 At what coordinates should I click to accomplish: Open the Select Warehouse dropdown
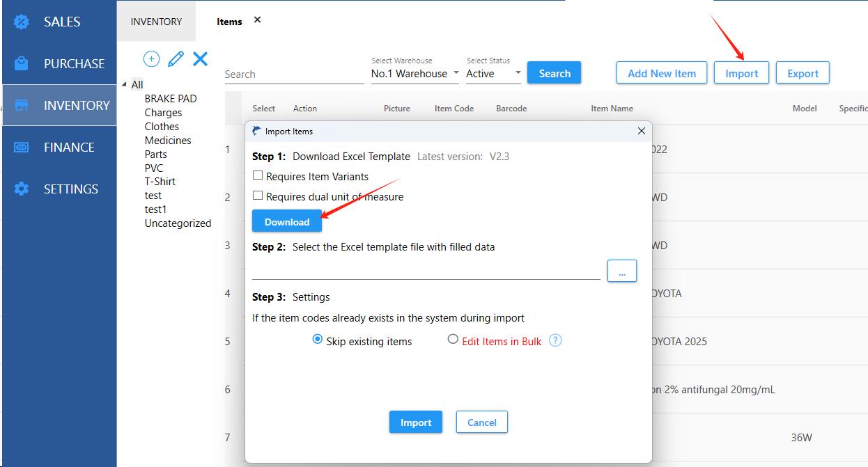[x=415, y=74]
